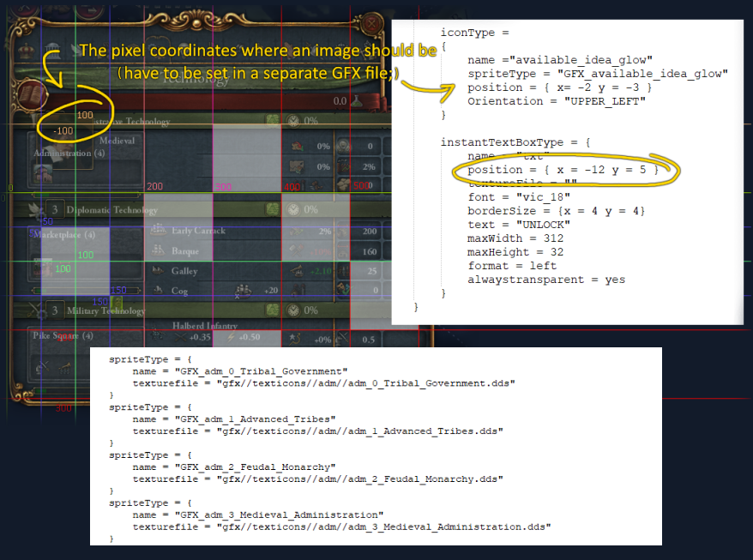
Task: Click the clock icon in Diplomatic Technology row
Action: 295,209
